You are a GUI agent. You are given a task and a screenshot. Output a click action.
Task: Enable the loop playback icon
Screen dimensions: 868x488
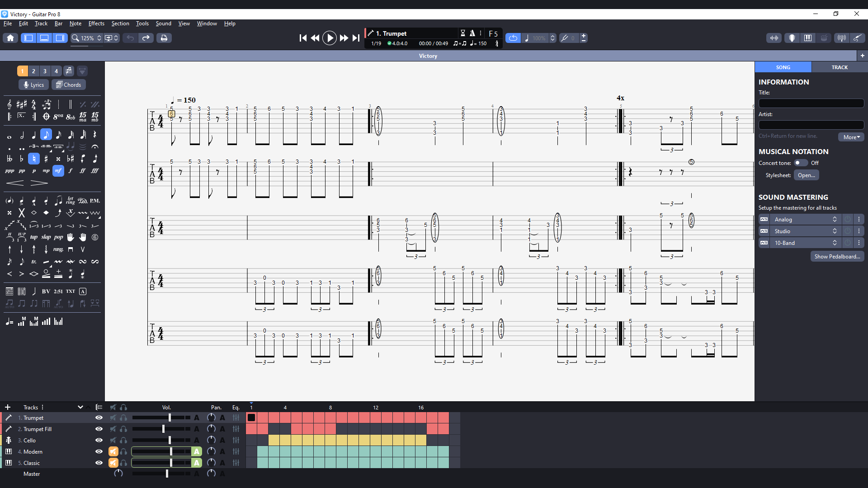tap(513, 38)
